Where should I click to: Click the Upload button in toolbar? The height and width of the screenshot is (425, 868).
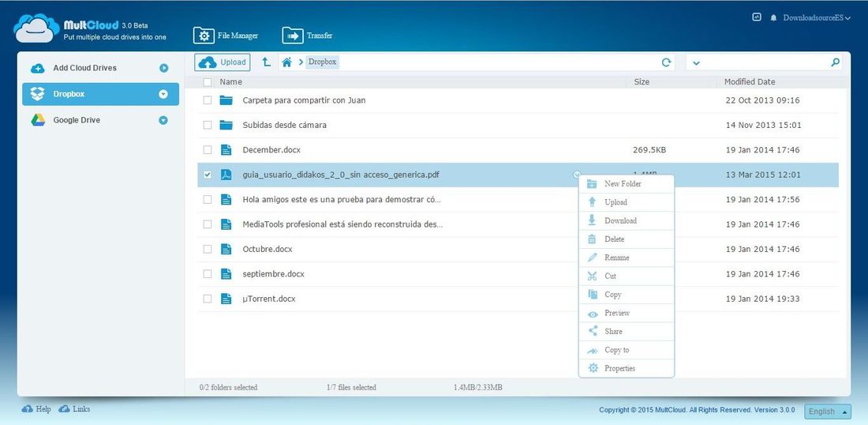coord(222,62)
